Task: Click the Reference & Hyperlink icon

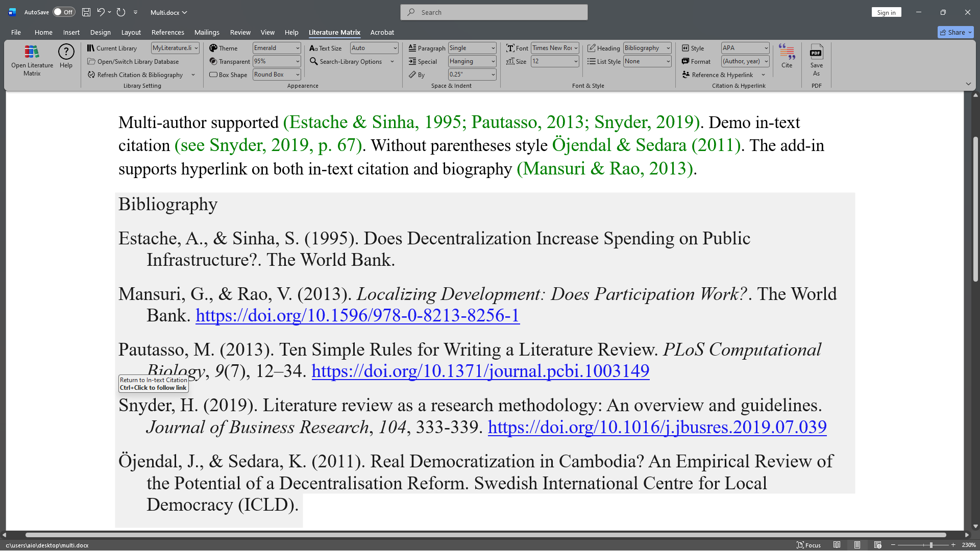Action: click(686, 74)
